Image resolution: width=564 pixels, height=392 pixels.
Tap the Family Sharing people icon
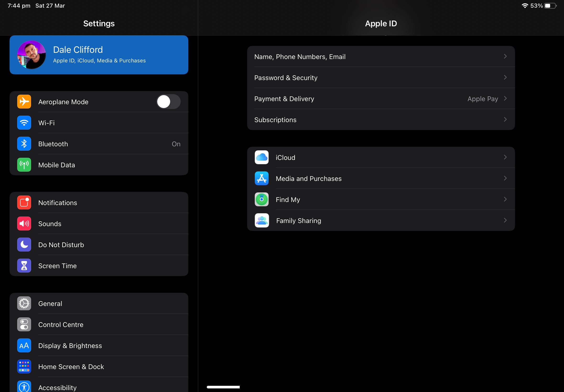click(261, 221)
